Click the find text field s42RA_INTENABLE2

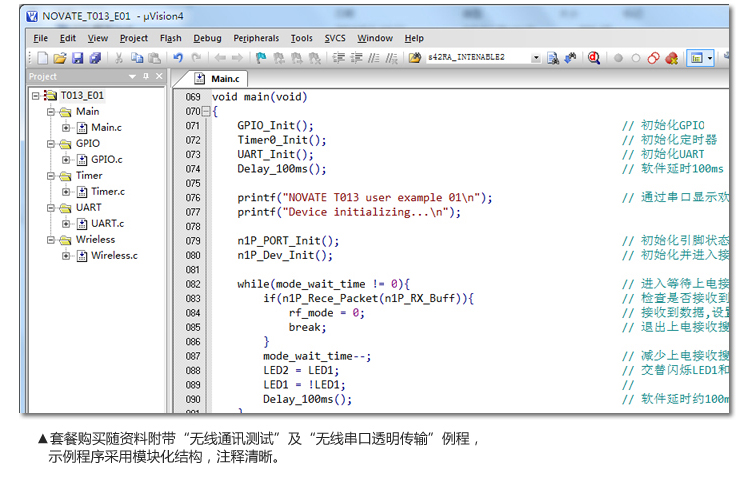tap(478, 57)
